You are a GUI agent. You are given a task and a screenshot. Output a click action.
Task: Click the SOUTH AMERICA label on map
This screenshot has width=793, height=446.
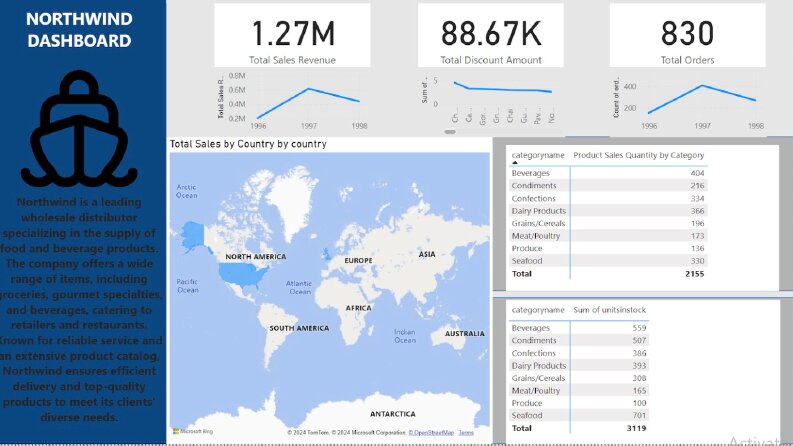pyautogui.click(x=299, y=328)
